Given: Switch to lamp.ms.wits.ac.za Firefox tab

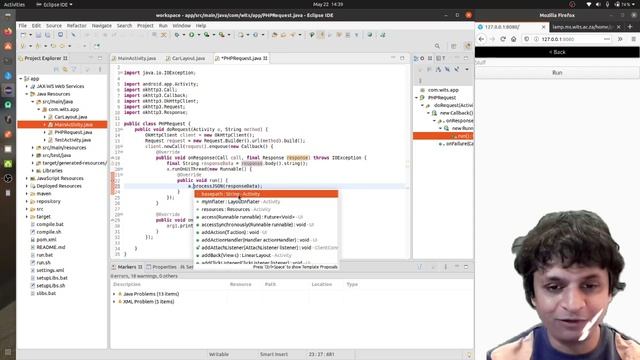Looking at the screenshot, I should pyautogui.click(x=583, y=27).
